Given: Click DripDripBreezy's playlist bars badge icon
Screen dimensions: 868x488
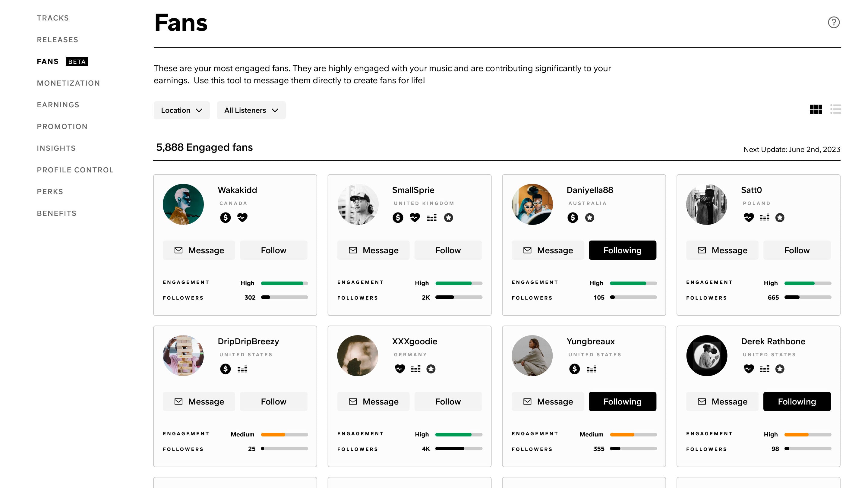Looking at the screenshot, I should (x=242, y=369).
